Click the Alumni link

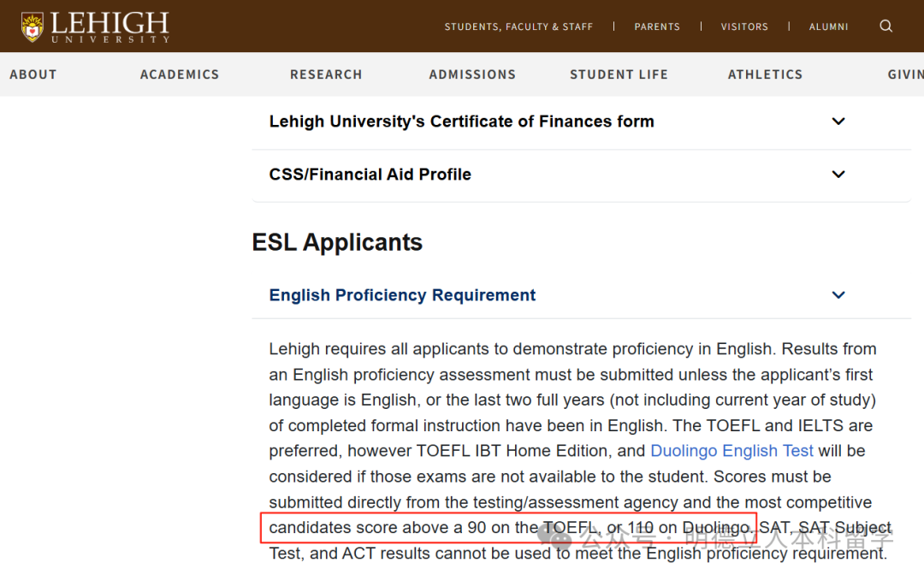coord(829,27)
